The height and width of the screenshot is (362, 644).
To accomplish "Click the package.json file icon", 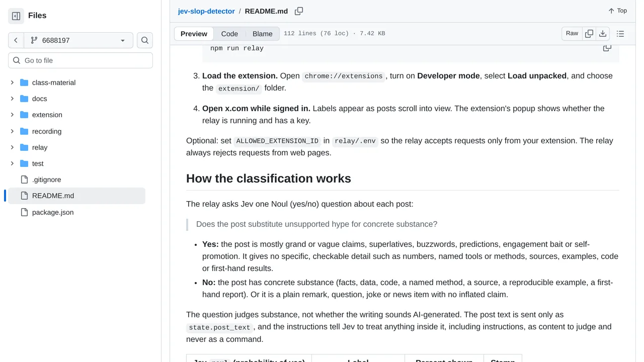I will (x=24, y=212).
